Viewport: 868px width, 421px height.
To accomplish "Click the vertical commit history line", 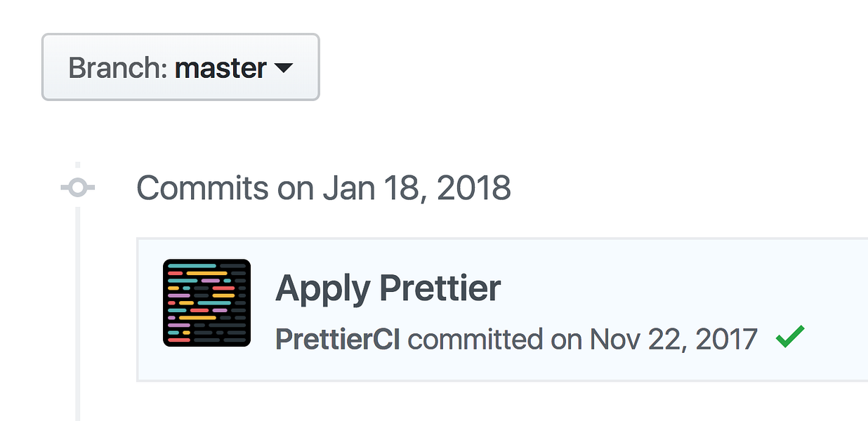I will click(77, 393).
